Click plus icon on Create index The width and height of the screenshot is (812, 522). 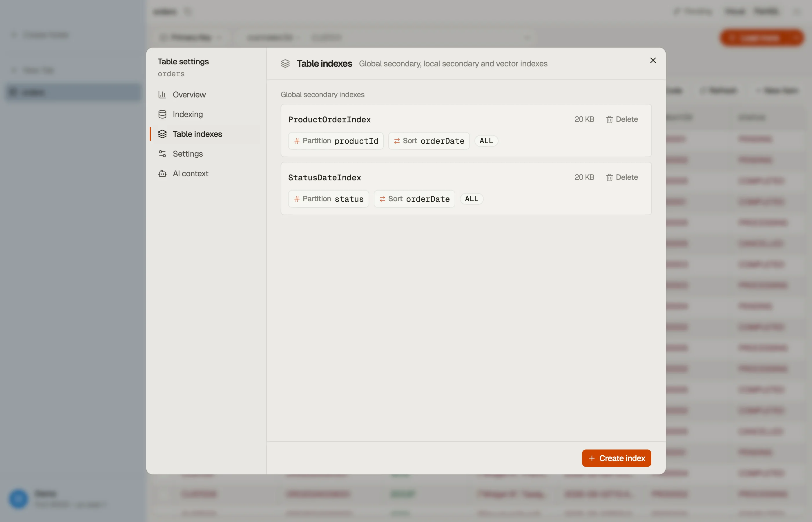592,458
